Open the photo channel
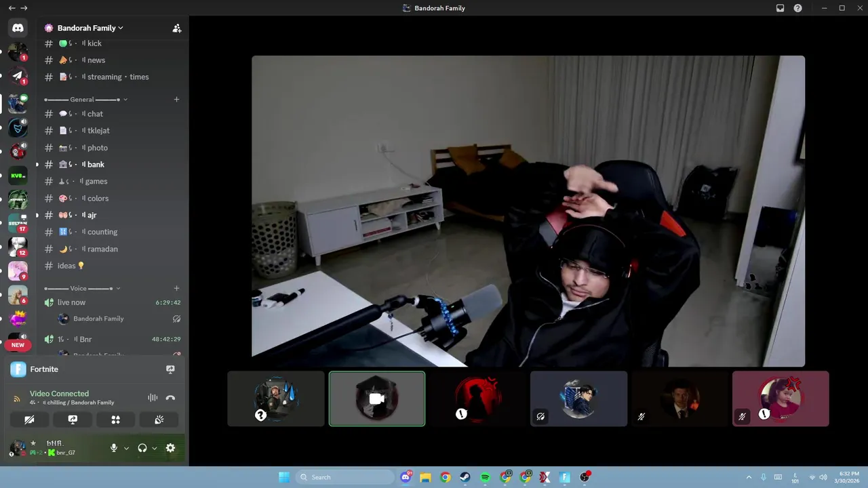Screen dimensions: 868x488 pos(113,148)
